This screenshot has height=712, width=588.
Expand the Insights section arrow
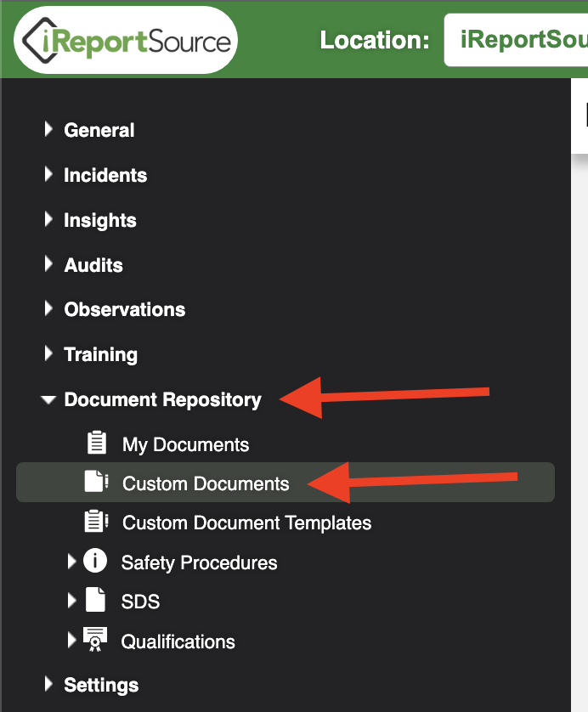coord(48,219)
